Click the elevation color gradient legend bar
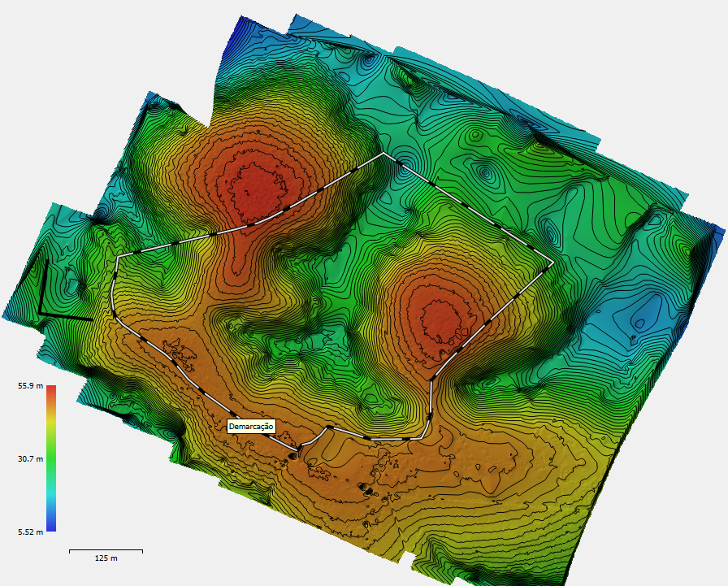Image resolution: width=728 pixels, height=586 pixels. (x=51, y=458)
